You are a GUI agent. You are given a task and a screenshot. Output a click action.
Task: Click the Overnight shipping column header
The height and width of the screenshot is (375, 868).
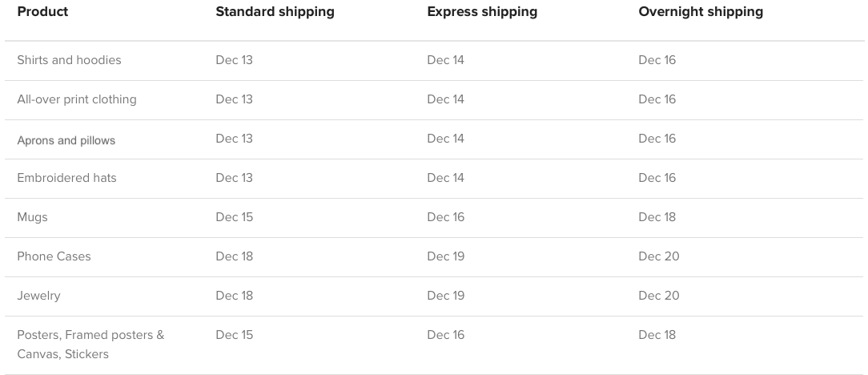click(701, 12)
